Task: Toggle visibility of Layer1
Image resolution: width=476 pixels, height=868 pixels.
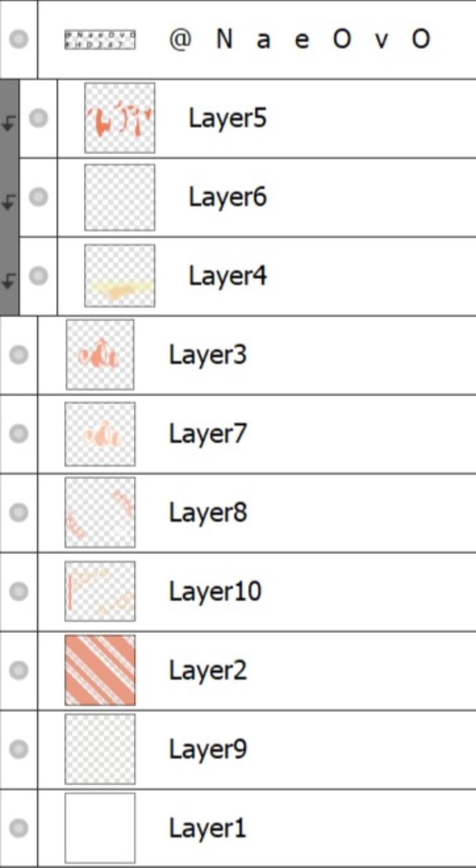Action: [19, 828]
